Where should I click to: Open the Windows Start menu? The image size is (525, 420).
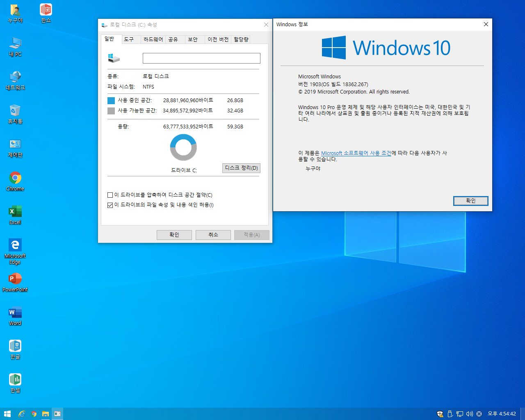(7, 414)
